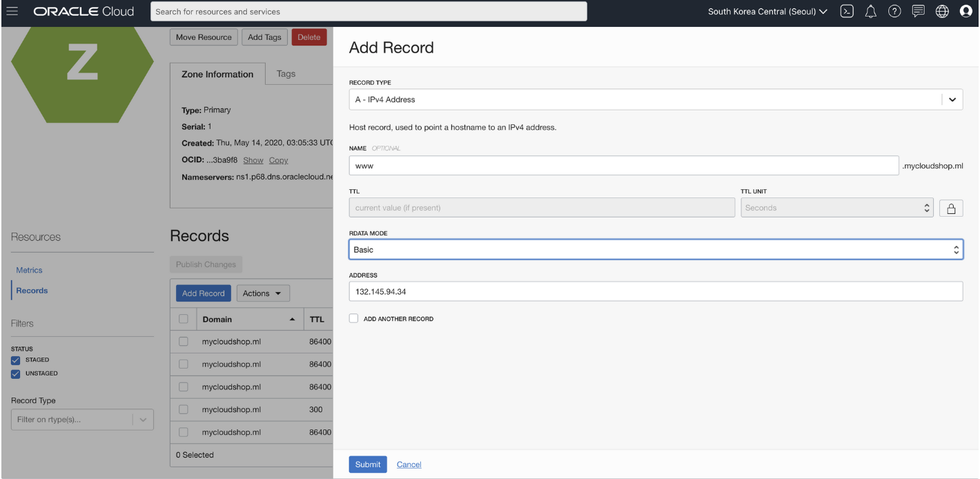Cancel adding the record
This screenshot has width=980, height=479.
409,465
